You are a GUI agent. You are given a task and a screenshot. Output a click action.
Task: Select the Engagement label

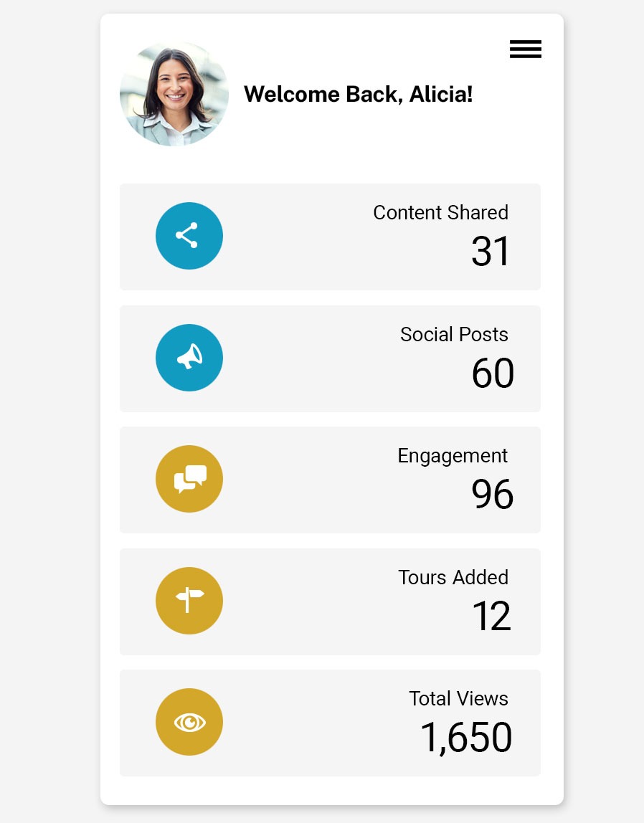(x=453, y=456)
